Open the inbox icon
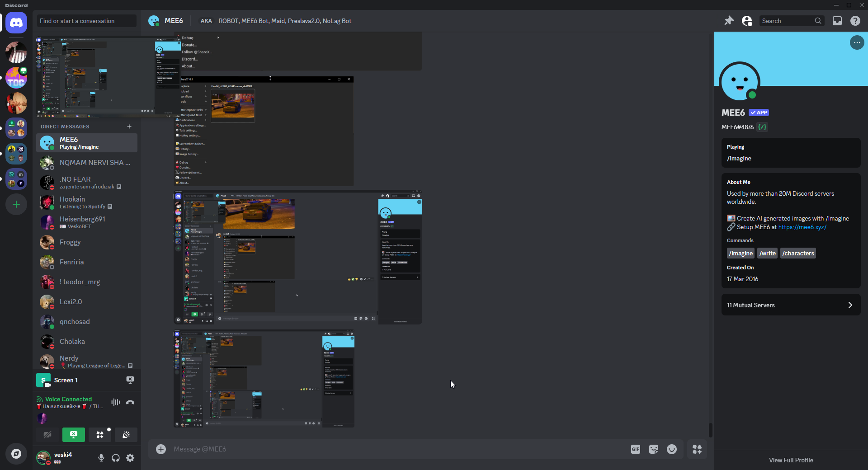This screenshot has width=868, height=470. pyautogui.click(x=837, y=21)
